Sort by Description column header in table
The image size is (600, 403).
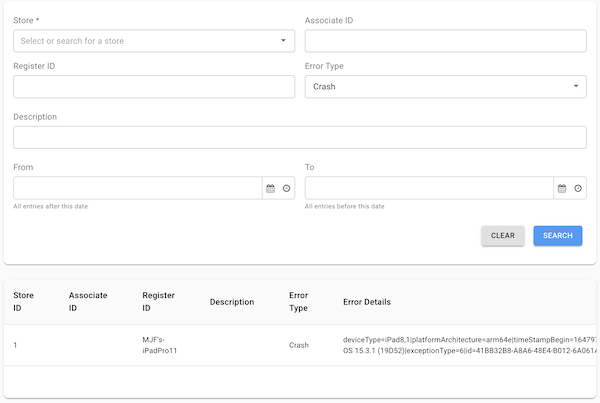[232, 302]
